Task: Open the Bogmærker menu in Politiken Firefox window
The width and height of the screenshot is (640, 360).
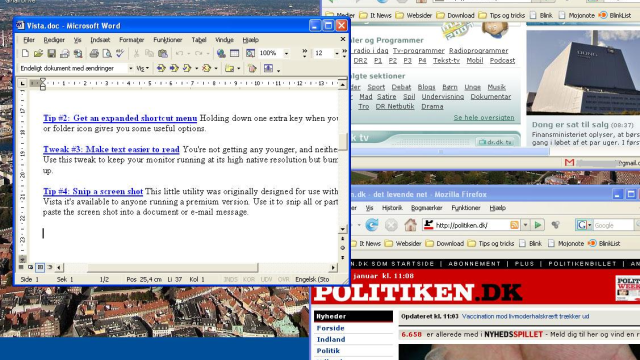Action: coord(427,208)
